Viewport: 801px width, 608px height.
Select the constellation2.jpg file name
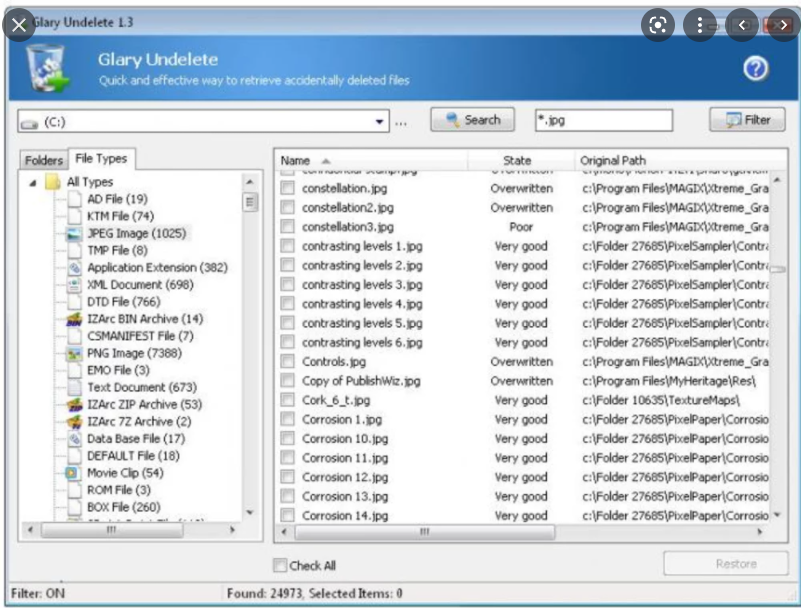pos(348,207)
